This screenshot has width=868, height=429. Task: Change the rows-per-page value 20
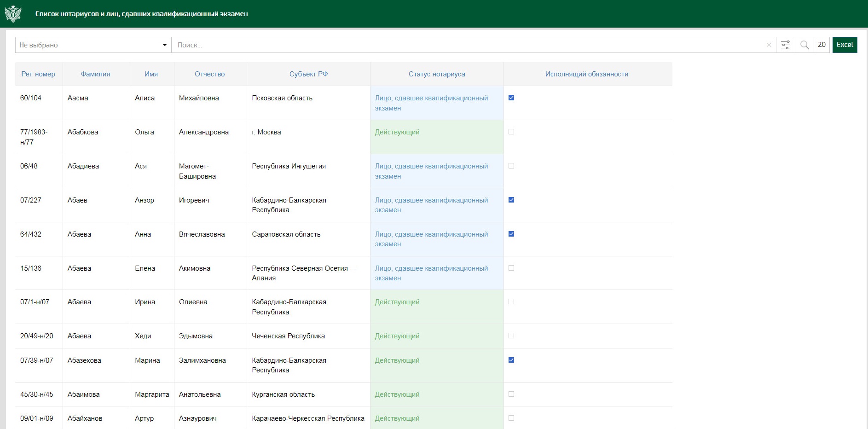(822, 45)
